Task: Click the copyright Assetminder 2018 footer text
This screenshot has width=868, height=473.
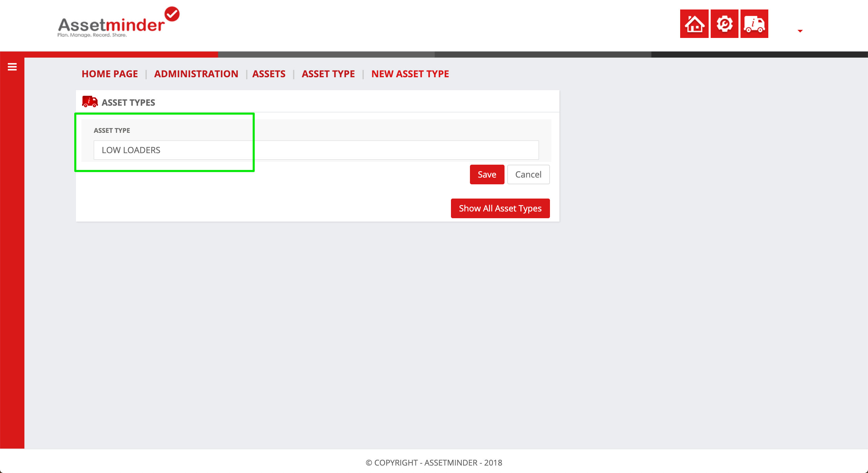Action: 434,462
